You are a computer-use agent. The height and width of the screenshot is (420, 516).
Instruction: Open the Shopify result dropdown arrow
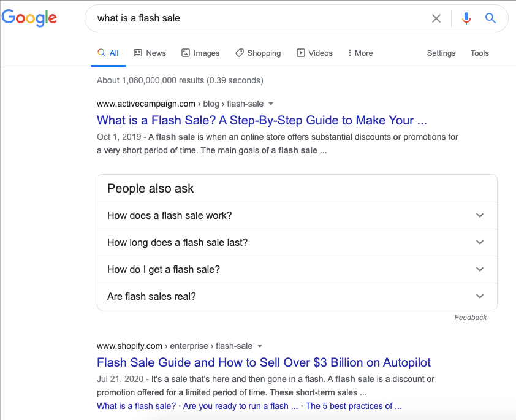[x=260, y=346]
